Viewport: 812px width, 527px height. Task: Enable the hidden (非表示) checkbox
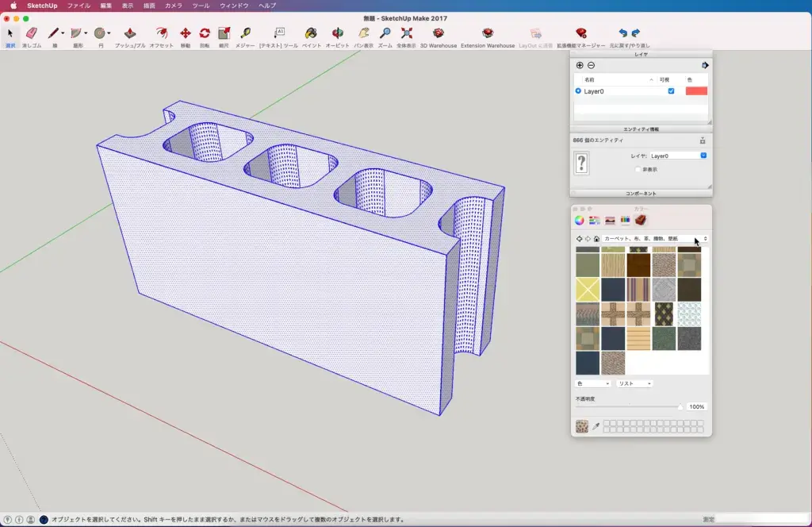[638, 169]
